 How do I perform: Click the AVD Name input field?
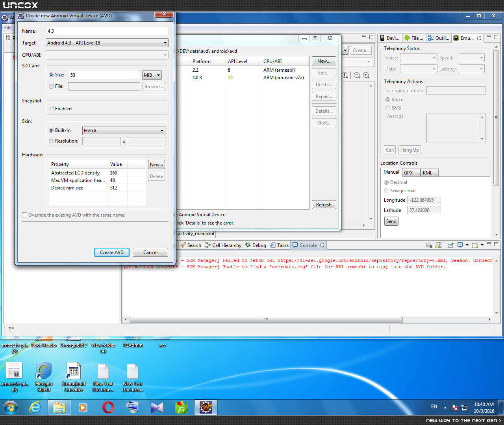click(x=107, y=31)
